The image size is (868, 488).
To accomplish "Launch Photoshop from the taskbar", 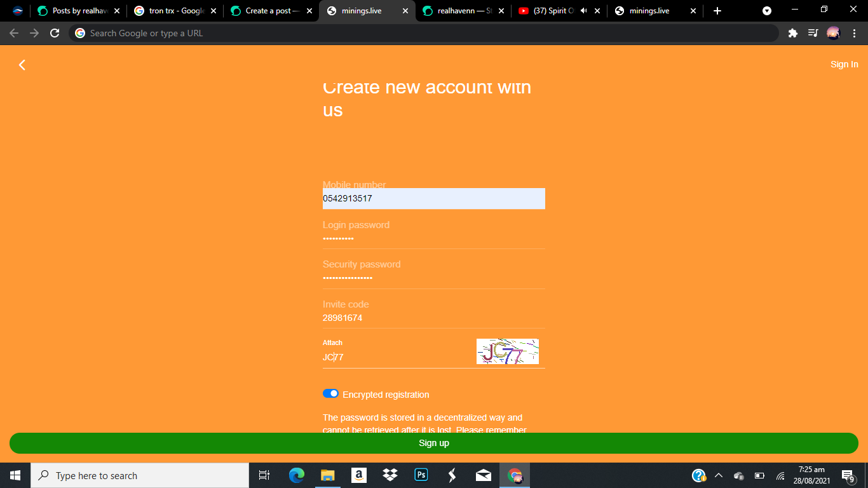I will tap(421, 475).
